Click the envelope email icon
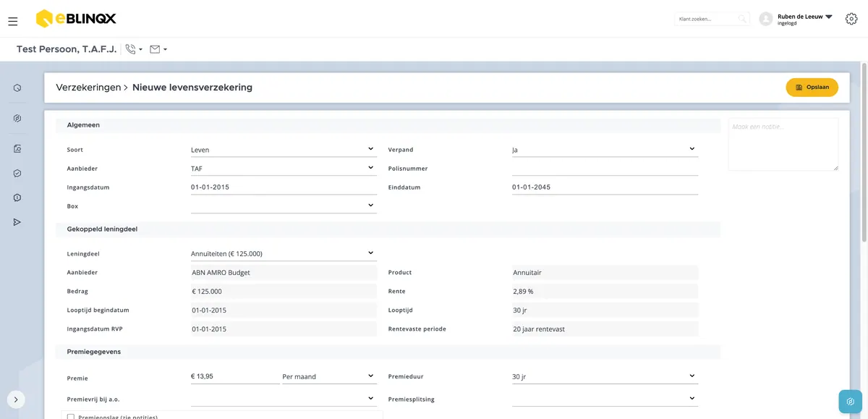The height and width of the screenshot is (419, 868). pyautogui.click(x=155, y=49)
